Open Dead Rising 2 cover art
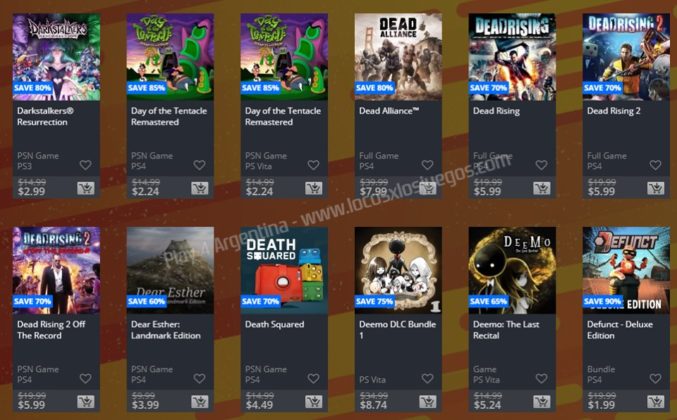The width and height of the screenshot is (677, 420). click(x=626, y=57)
